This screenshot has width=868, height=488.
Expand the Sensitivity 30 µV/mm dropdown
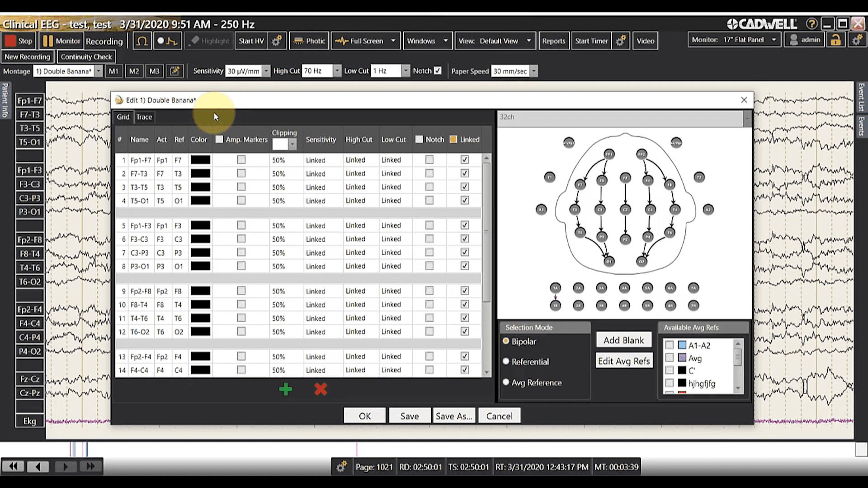[x=266, y=71]
